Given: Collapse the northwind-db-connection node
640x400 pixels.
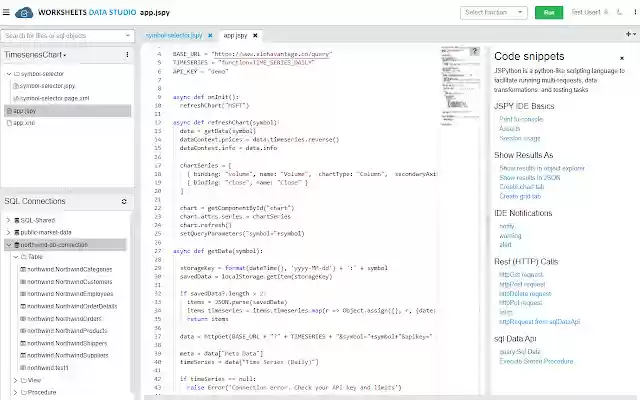Looking at the screenshot, I should [9, 245].
